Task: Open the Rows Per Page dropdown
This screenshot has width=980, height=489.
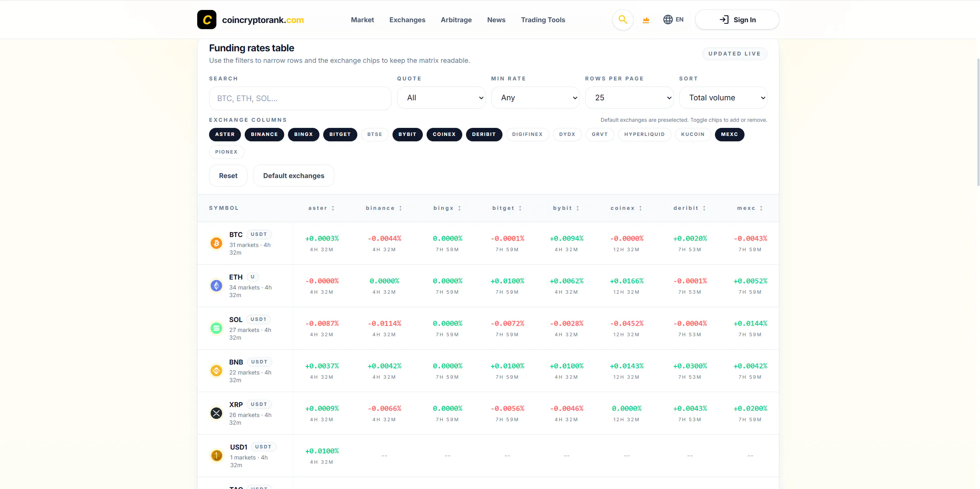Action: (629, 98)
